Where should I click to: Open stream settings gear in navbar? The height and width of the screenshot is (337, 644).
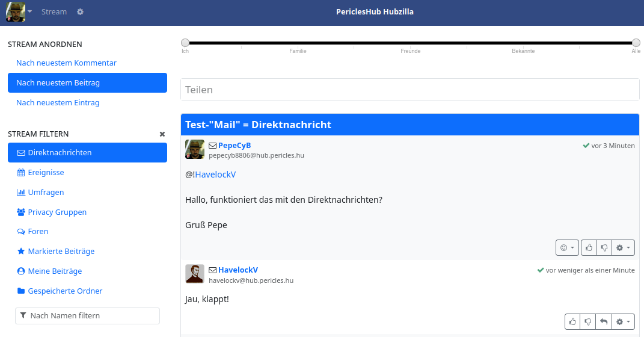click(80, 11)
